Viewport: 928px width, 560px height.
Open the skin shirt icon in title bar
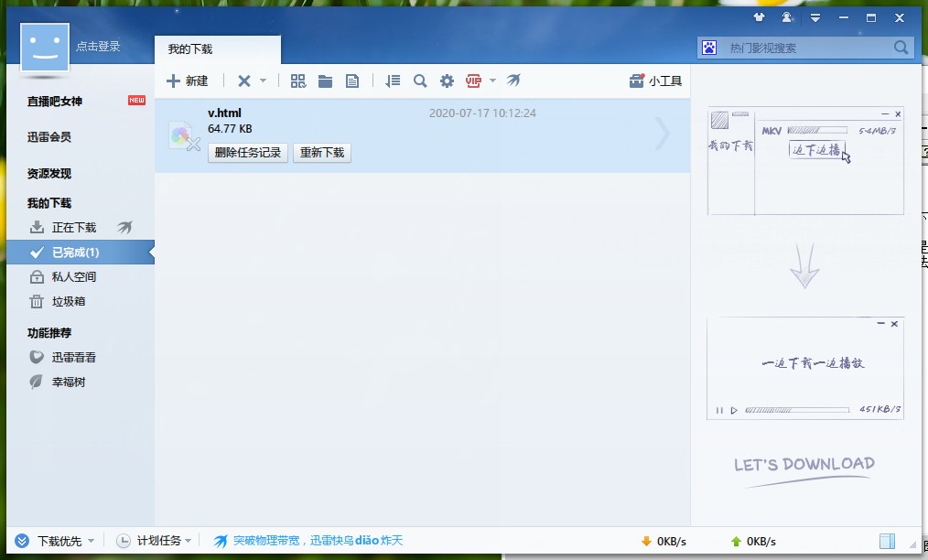click(x=759, y=17)
